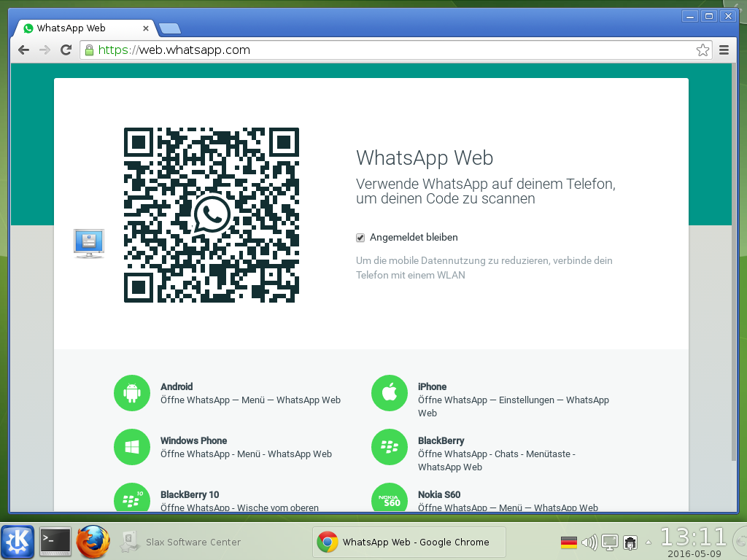Click the BlackBerry heading text
This screenshot has width=747, height=560.
pyautogui.click(x=441, y=440)
